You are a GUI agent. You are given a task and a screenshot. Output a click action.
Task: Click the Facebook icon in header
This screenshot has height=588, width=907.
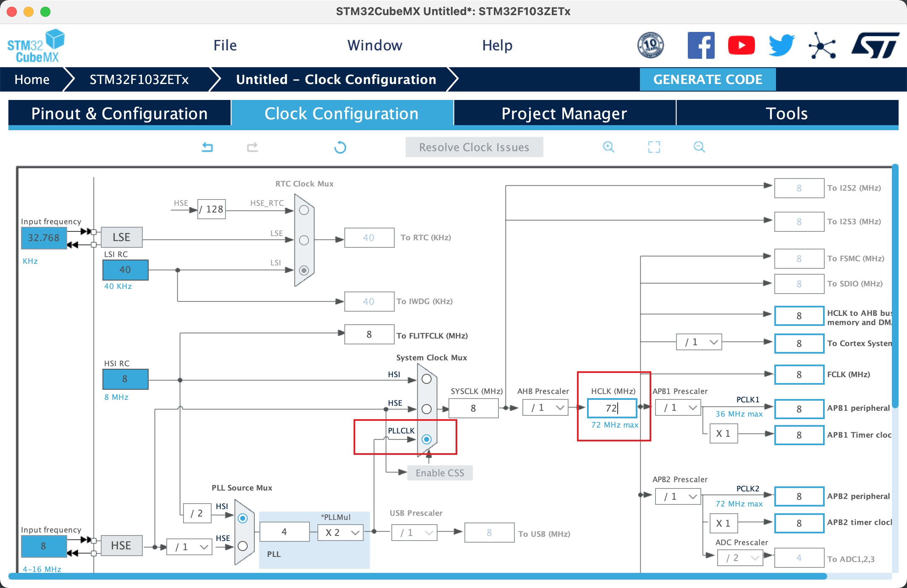pyautogui.click(x=701, y=45)
